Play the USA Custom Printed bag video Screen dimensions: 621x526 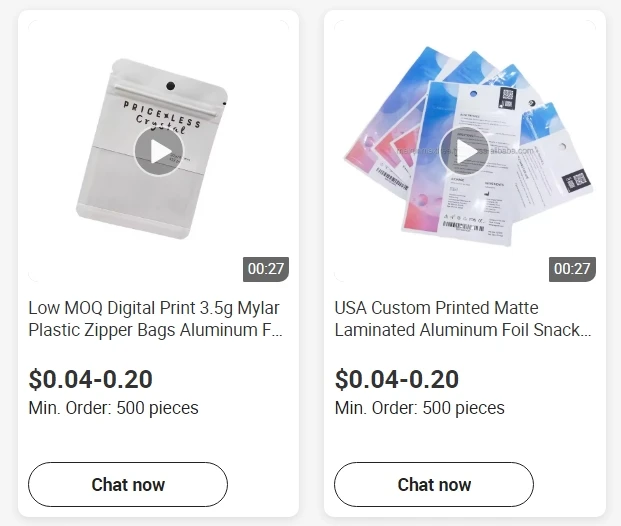464,152
